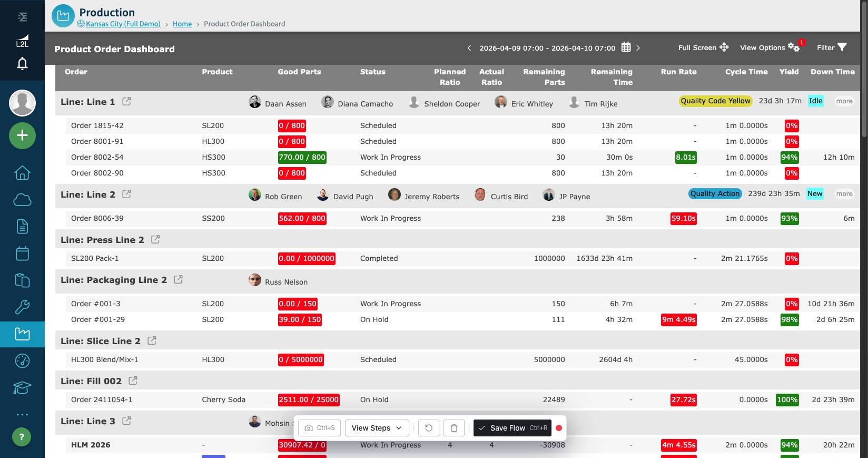This screenshot has width=868, height=458.
Task: Expand the View Steps dropdown
Action: [x=377, y=428]
